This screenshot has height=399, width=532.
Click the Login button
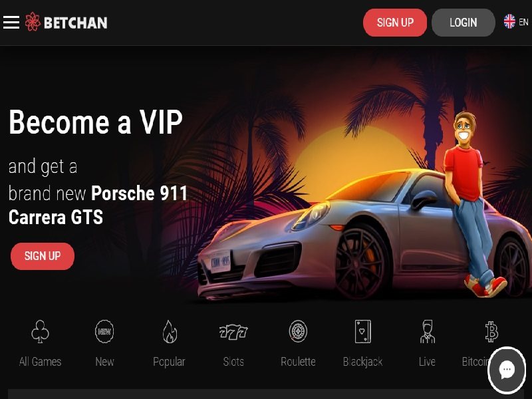tap(463, 23)
